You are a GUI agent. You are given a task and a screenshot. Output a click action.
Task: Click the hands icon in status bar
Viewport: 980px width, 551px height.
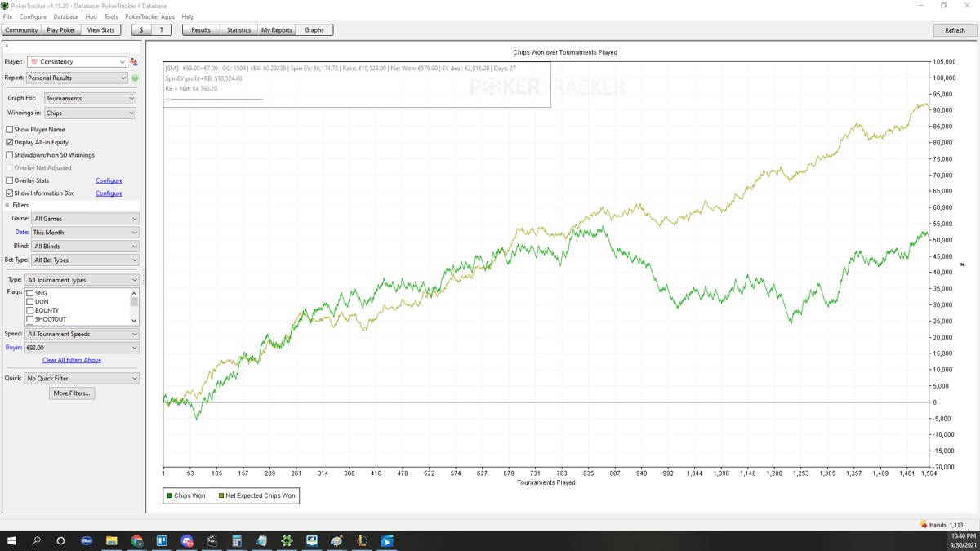tap(923, 525)
